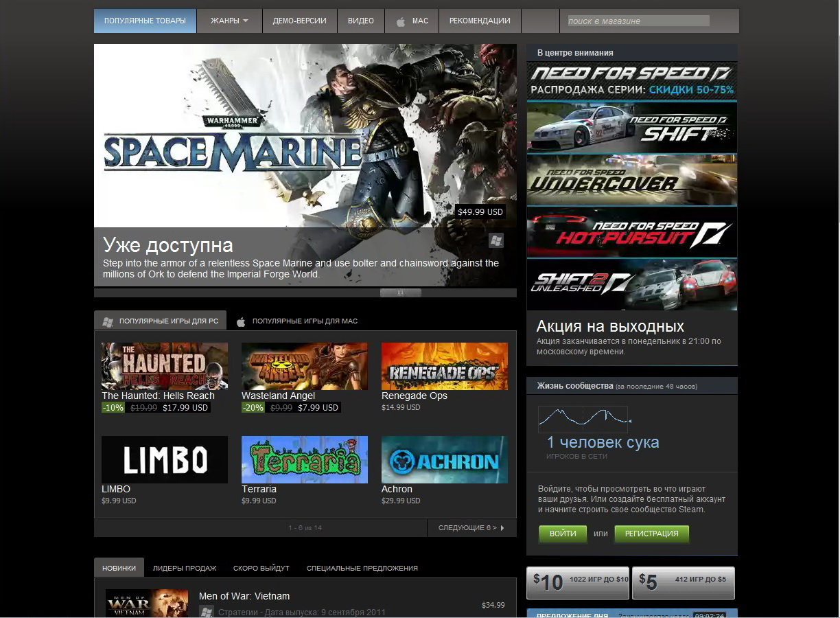
Task: Click the Windows icon under Men of War: Vietnam
Action: (206, 612)
